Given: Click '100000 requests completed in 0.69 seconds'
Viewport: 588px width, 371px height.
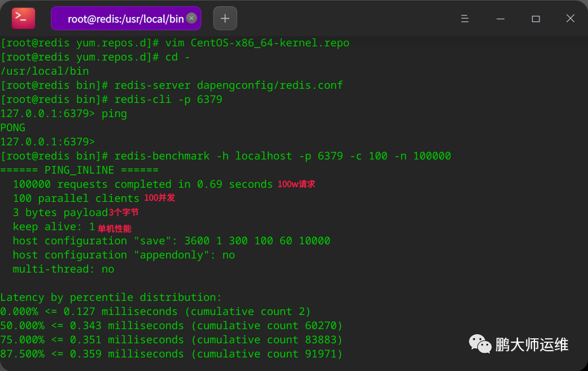Looking at the screenshot, I should pos(143,184).
